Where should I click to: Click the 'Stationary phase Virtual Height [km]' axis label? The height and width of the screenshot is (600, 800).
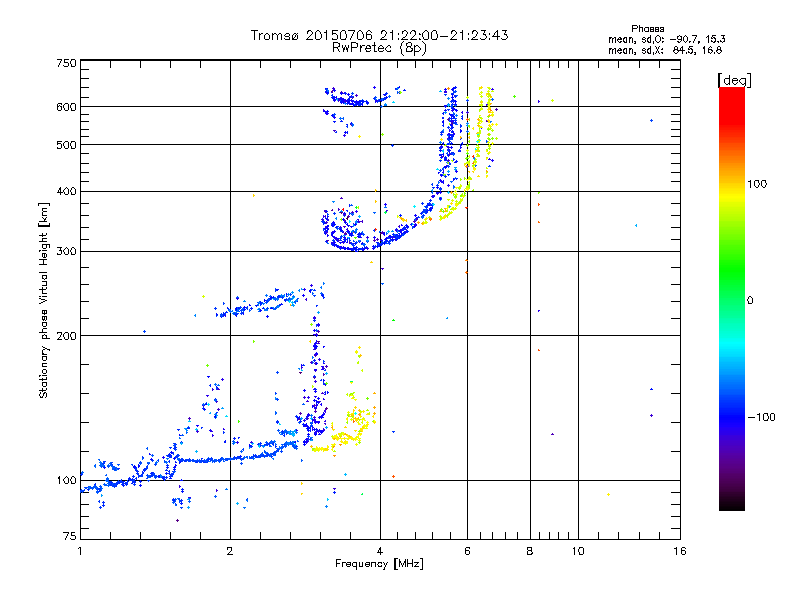[x=43, y=300]
